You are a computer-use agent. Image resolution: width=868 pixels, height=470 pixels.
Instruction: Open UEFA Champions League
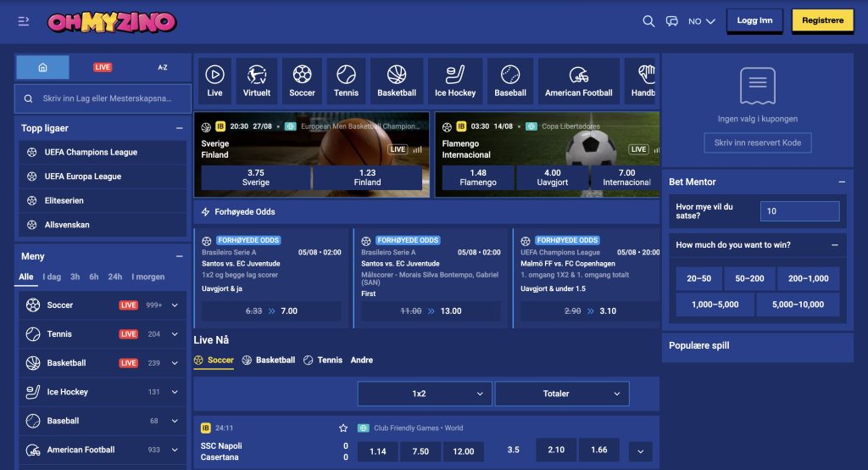[x=103, y=152]
